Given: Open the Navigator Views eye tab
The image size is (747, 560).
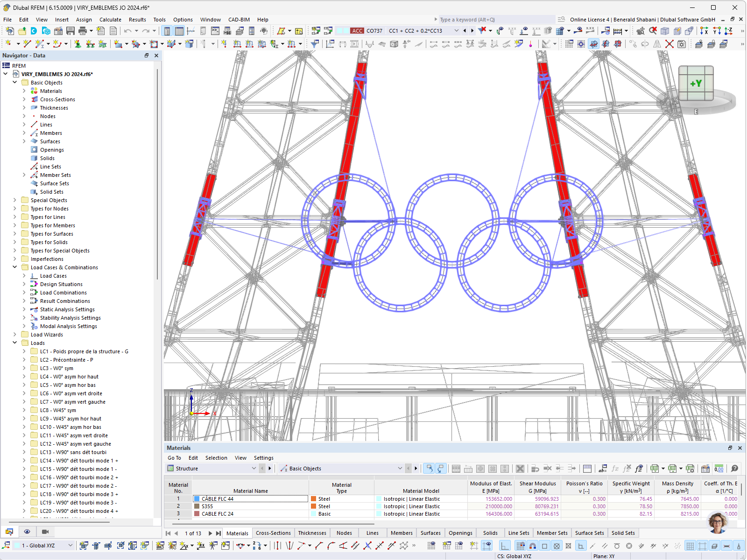Looking at the screenshot, I should (27, 532).
